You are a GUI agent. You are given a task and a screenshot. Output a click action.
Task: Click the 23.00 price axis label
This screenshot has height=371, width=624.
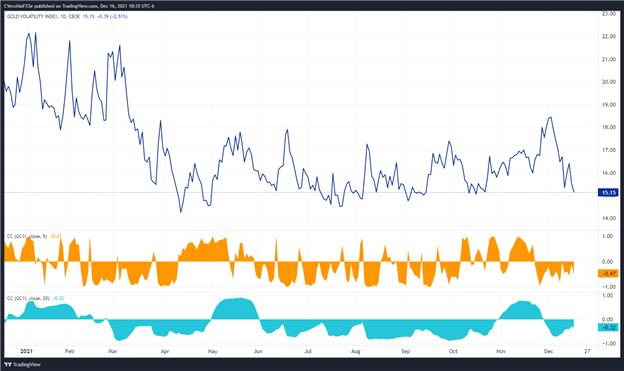tap(609, 14)
